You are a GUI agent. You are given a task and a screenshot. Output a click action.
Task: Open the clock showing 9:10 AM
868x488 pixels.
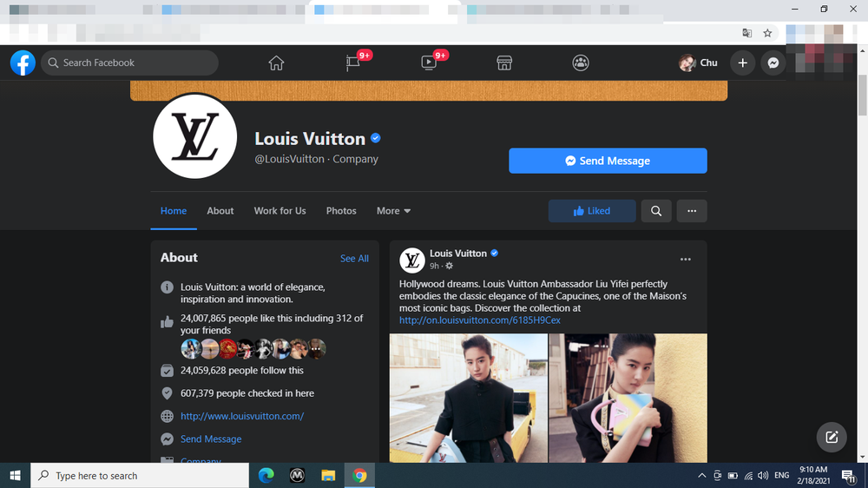813,475
